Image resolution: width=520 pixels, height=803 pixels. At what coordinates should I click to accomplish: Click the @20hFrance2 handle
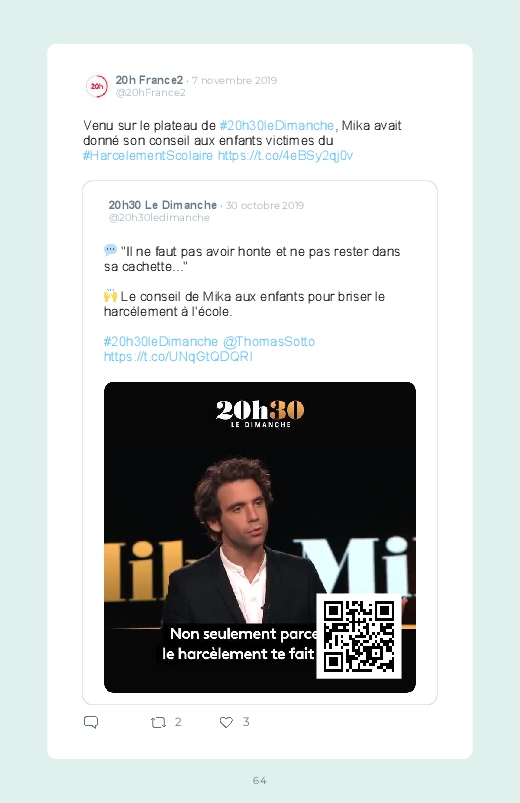151,93
